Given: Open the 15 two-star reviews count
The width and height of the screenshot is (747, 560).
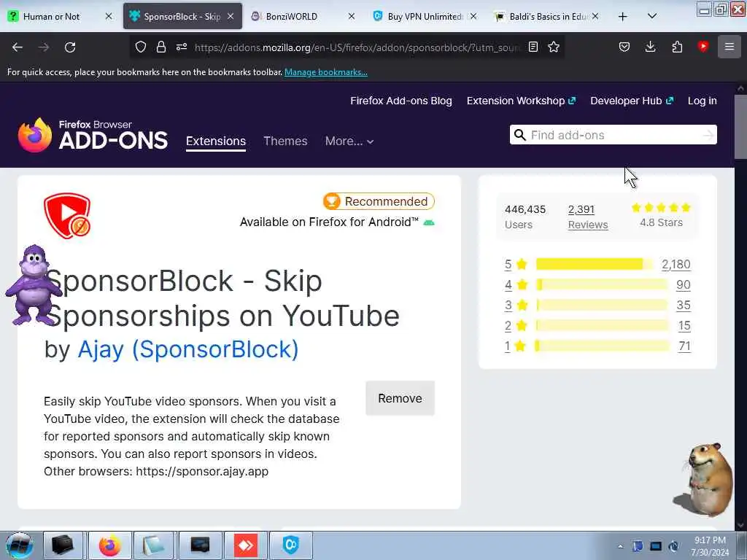Looking at the screenshot, I should point(684,326).
